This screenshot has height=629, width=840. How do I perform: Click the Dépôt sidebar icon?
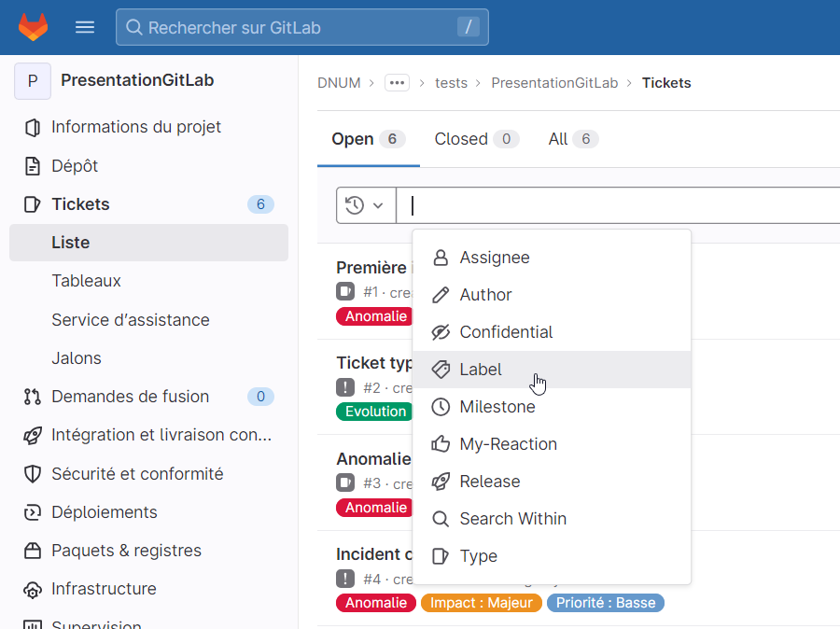pos(33,166)
